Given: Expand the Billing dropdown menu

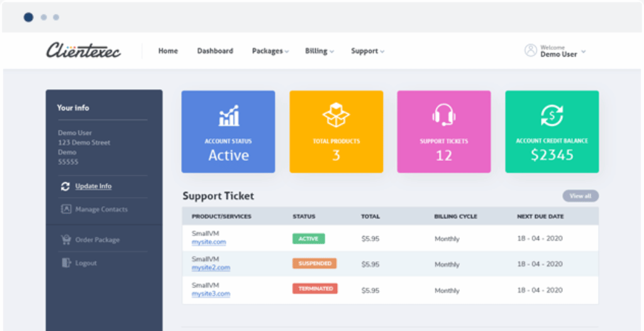Looking at the screenshot, I should [x=319, y=52].
